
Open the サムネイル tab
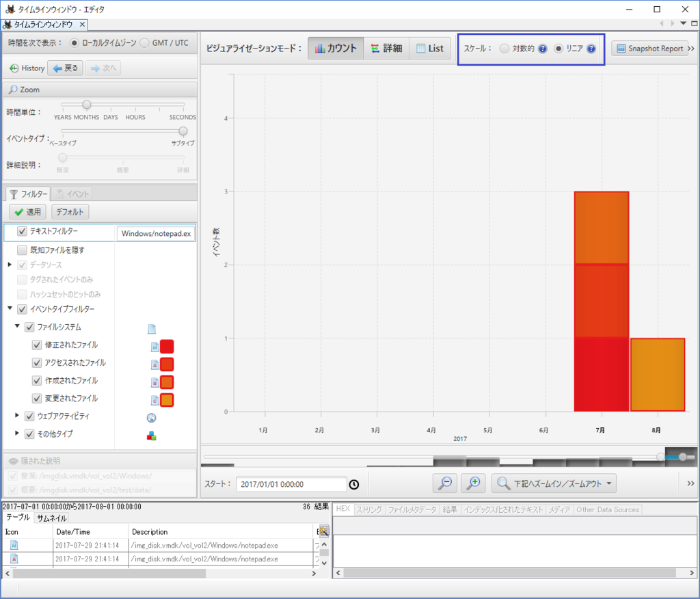[x=52, y=518]
